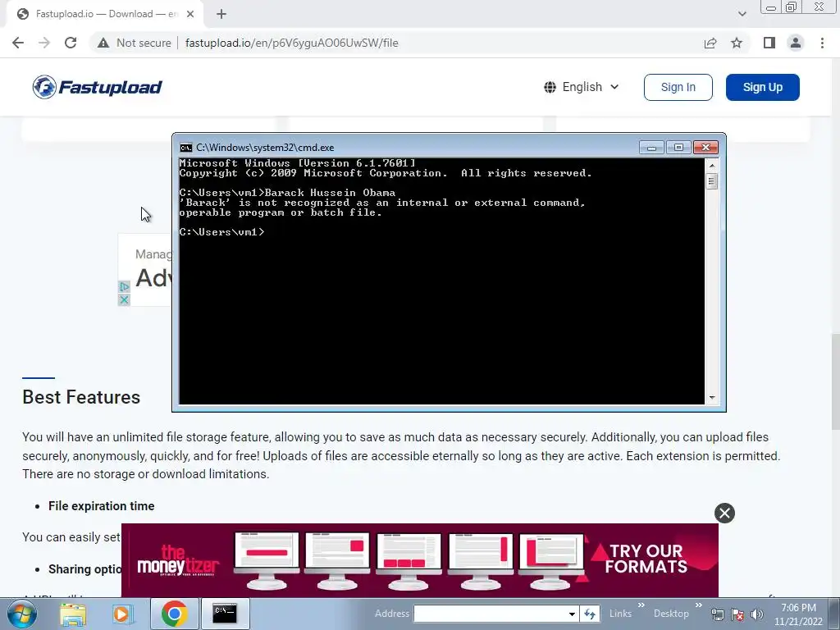Open Windows Explorer from the taskbar
The width and height of the screenshot is (840, 630).
pos(73,614)
